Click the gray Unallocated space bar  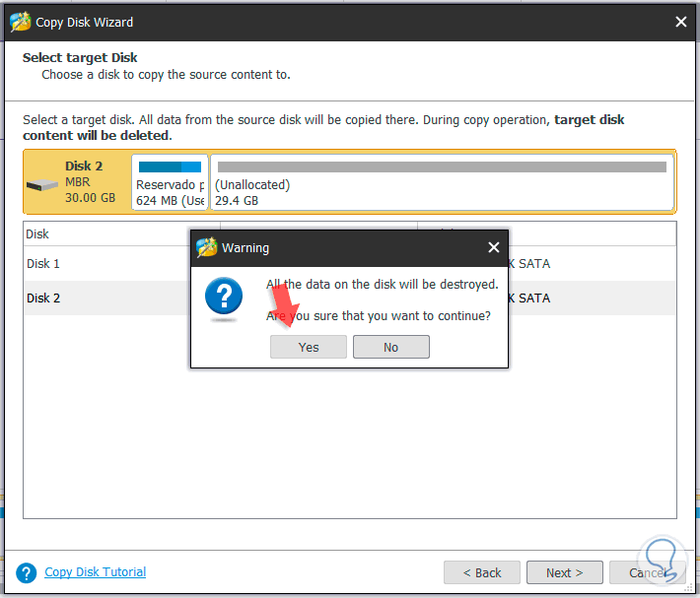441,167
